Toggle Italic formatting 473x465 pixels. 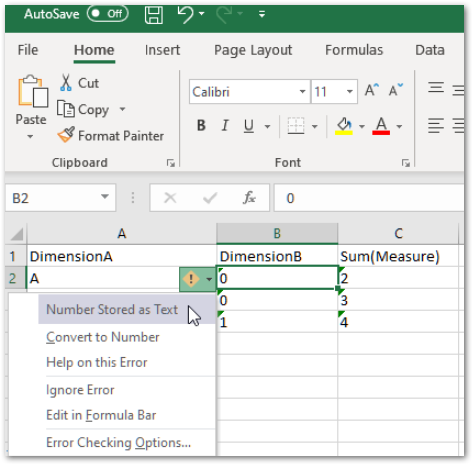(x=225, y=126)
